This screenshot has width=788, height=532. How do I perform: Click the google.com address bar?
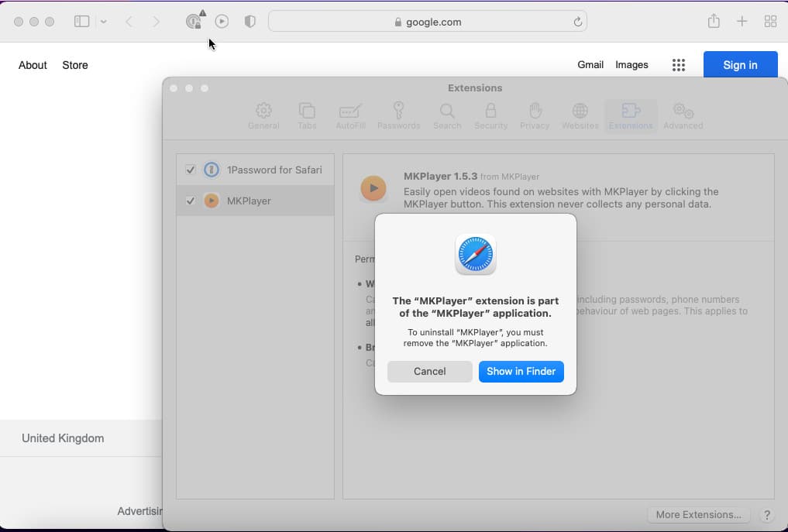tap(428, 22)
